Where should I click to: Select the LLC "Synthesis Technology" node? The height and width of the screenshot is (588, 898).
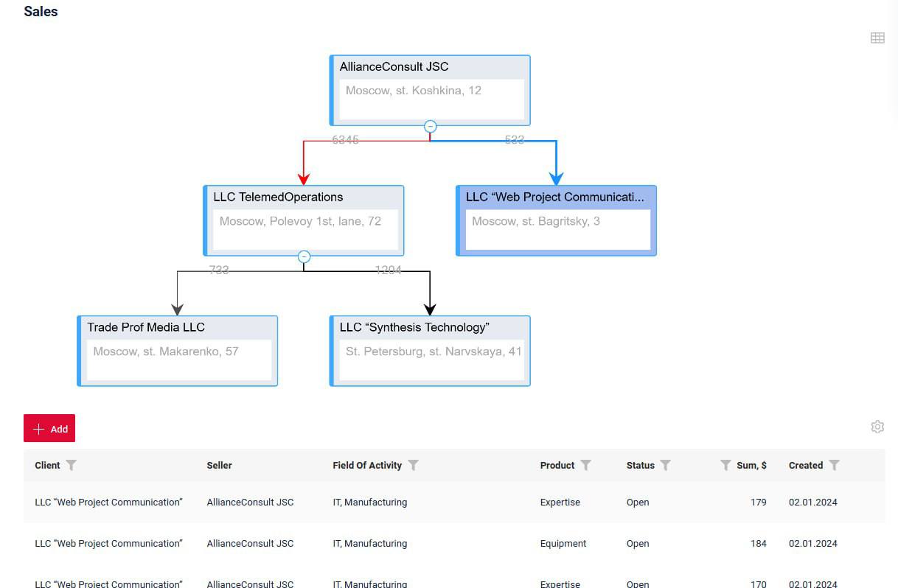[x=430, y=351]
